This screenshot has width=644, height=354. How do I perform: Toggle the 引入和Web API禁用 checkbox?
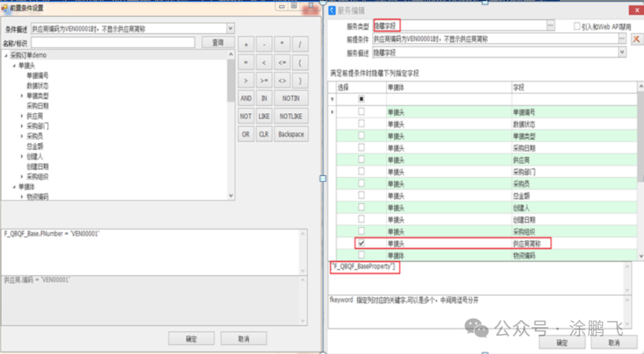tap(577, 26)
